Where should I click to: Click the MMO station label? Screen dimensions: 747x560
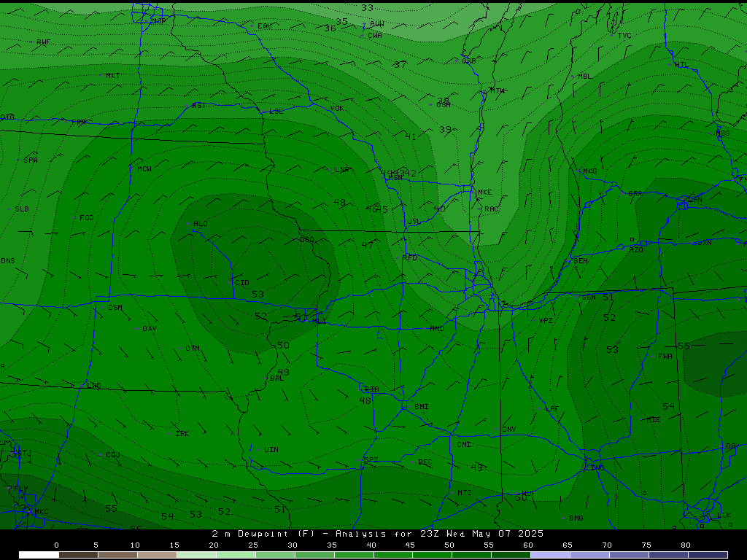click(437, 329)
